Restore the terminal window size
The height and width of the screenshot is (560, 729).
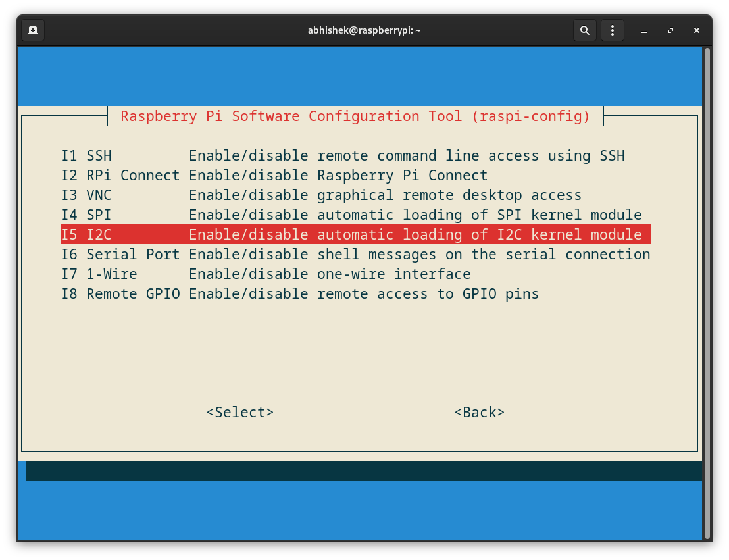(670, 30)
